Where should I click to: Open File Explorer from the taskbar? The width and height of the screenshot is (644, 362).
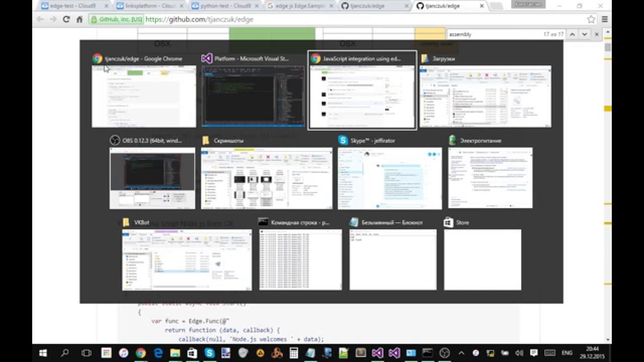pyautogui.click(x=175, y=353)
